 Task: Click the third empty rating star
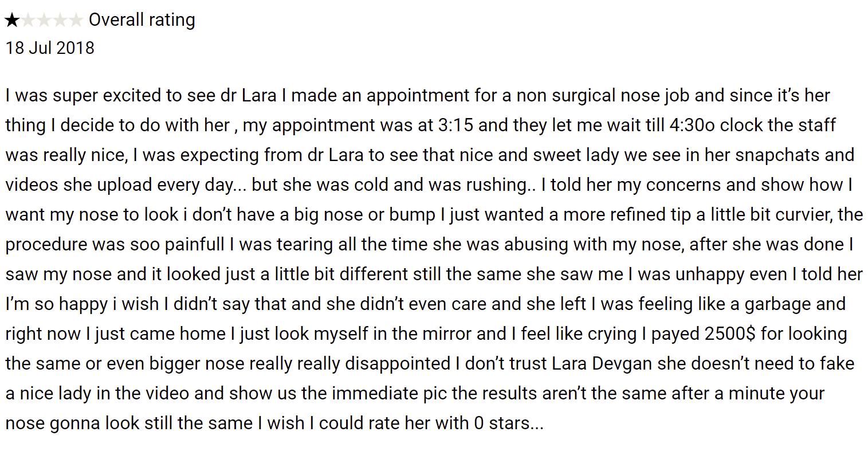[x=44, y=21]
